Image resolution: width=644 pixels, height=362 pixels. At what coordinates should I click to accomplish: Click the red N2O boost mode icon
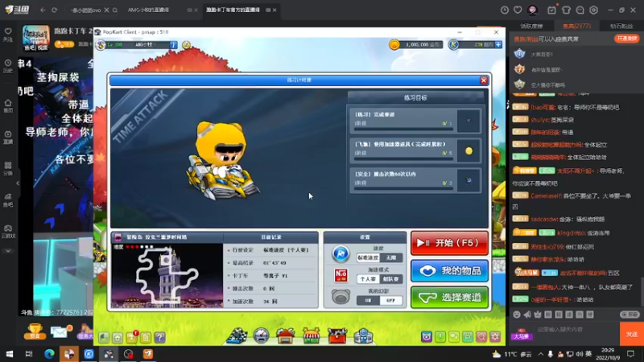click(x=341, y=275)
